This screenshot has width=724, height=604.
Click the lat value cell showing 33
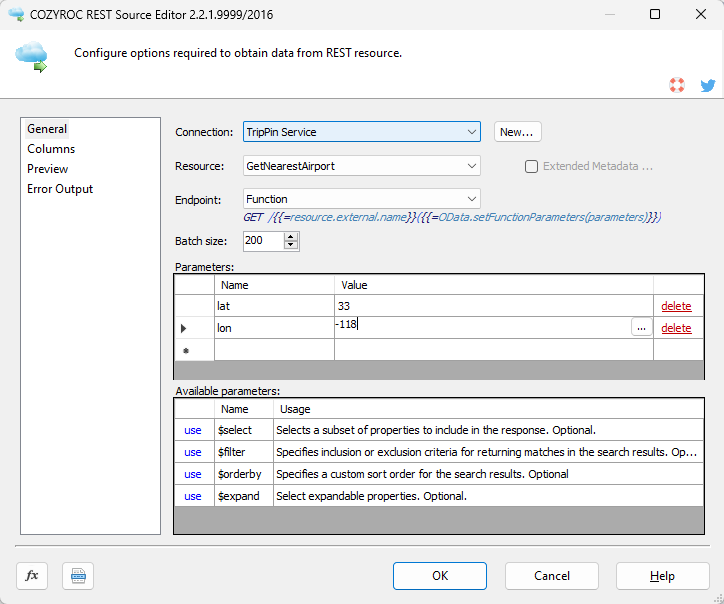494,306
